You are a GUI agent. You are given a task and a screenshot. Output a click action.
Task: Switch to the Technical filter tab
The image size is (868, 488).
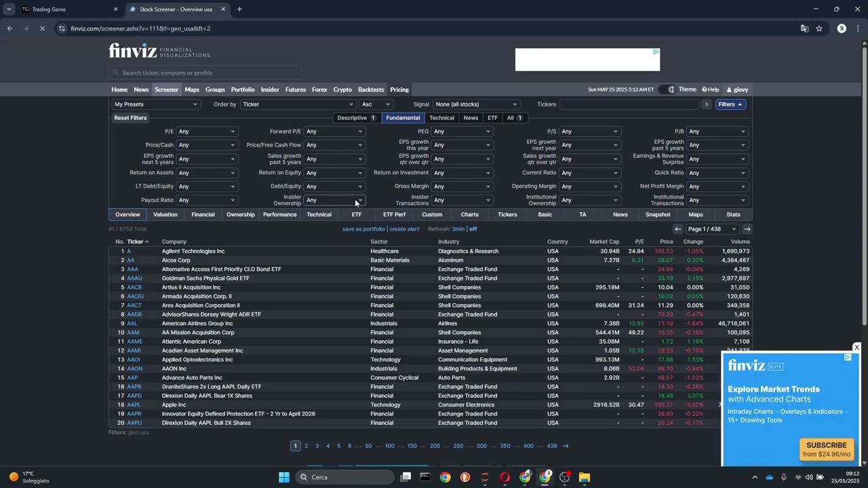point(441,118)
